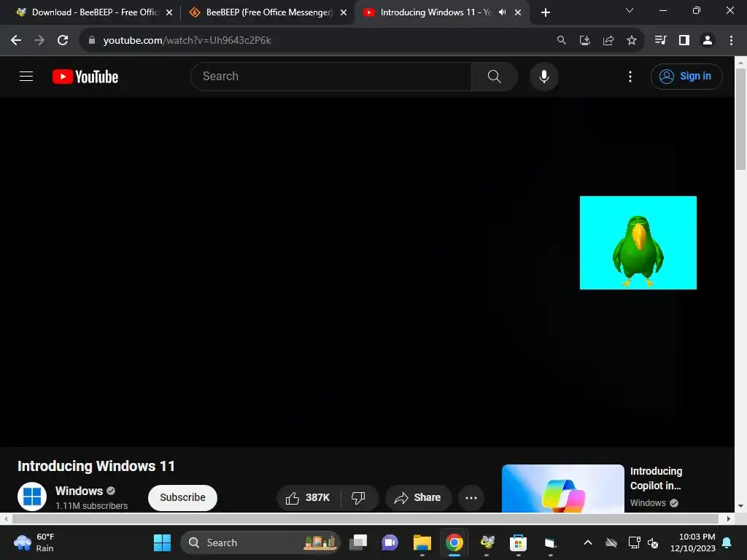The image size is (747, 560).
Task: Click the YouTube search magnifier button
Action: pyautogui.click(x=494, y=76)
